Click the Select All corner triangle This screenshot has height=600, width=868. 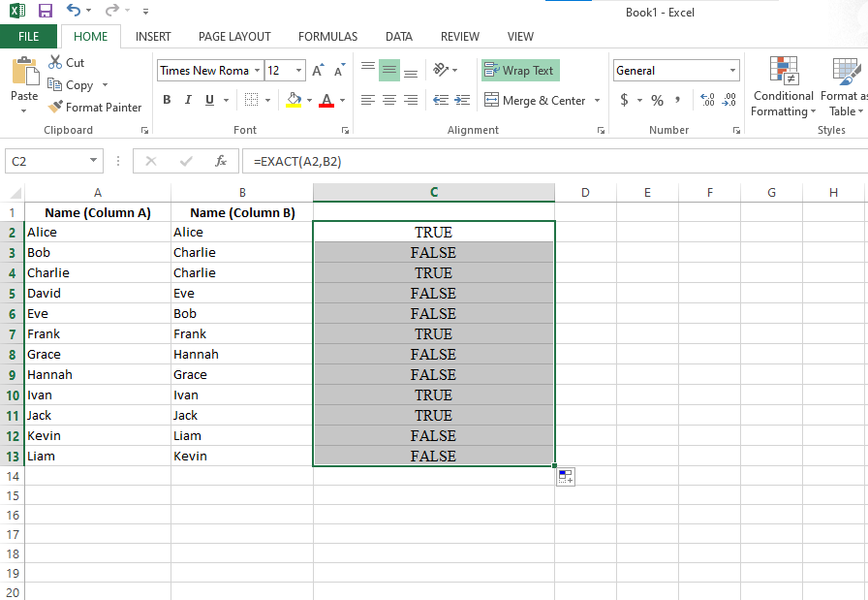point(15,192)
